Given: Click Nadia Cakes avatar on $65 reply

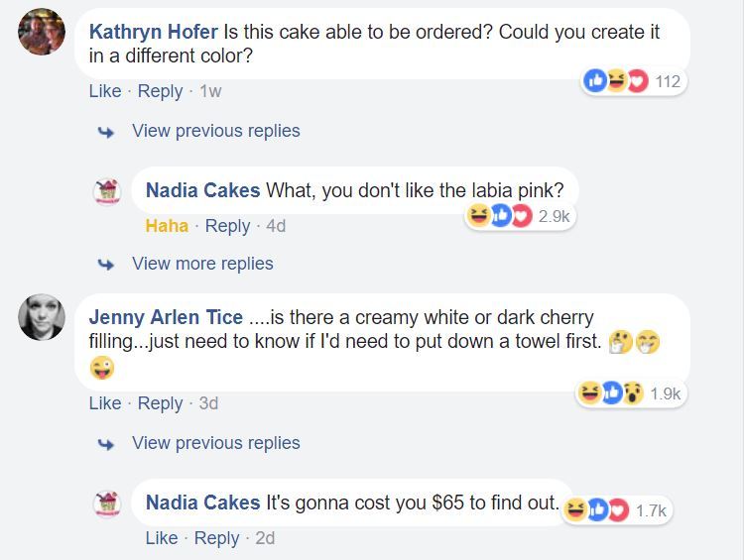Looking at the screenshot, I should coord(107,503).
